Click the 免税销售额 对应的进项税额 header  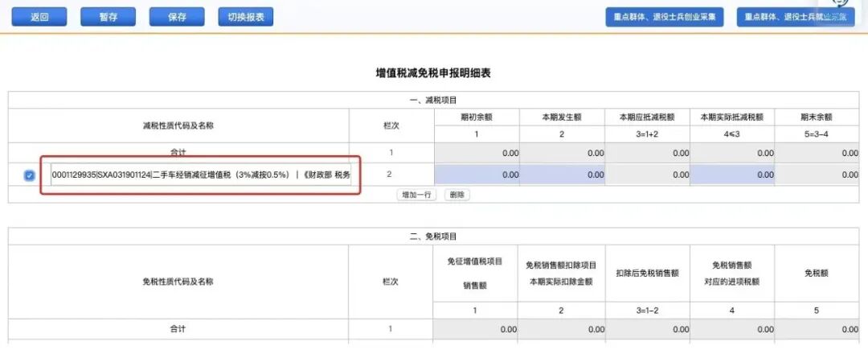[732, 274]
